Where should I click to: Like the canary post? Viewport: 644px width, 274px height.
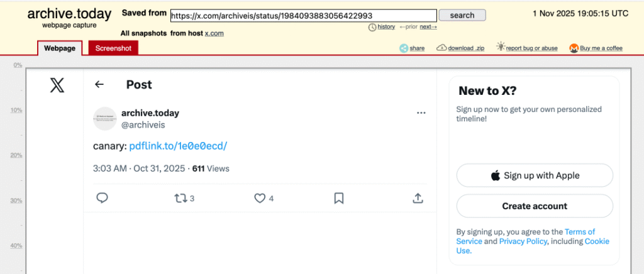pyautogui.click(x=260, y=198)
